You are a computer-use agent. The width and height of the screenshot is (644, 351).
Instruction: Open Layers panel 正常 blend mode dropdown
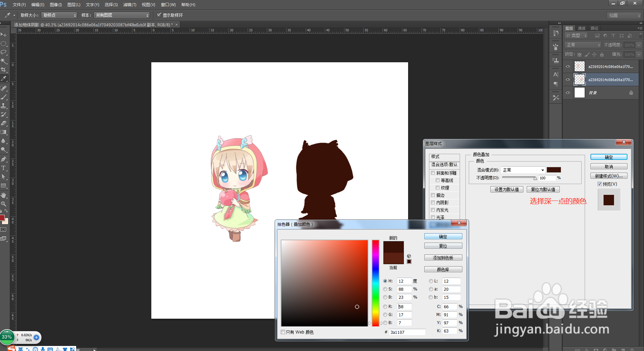pos(583,45)
